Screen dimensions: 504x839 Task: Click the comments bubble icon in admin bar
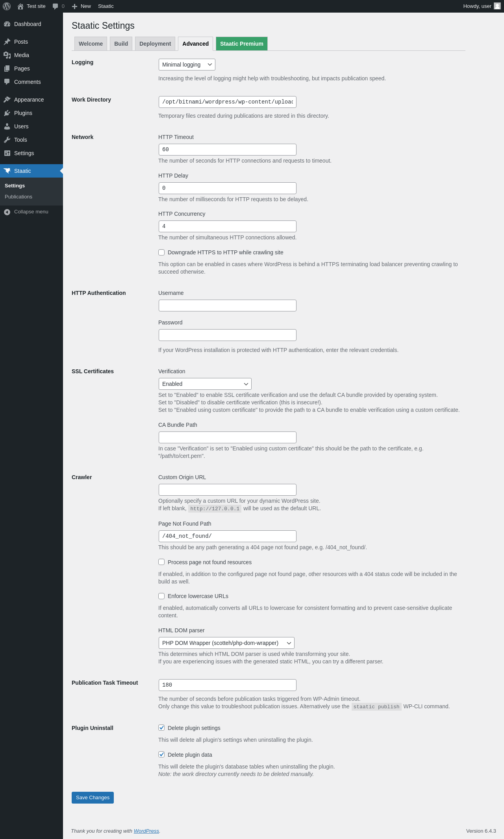[x=55, y=6]
